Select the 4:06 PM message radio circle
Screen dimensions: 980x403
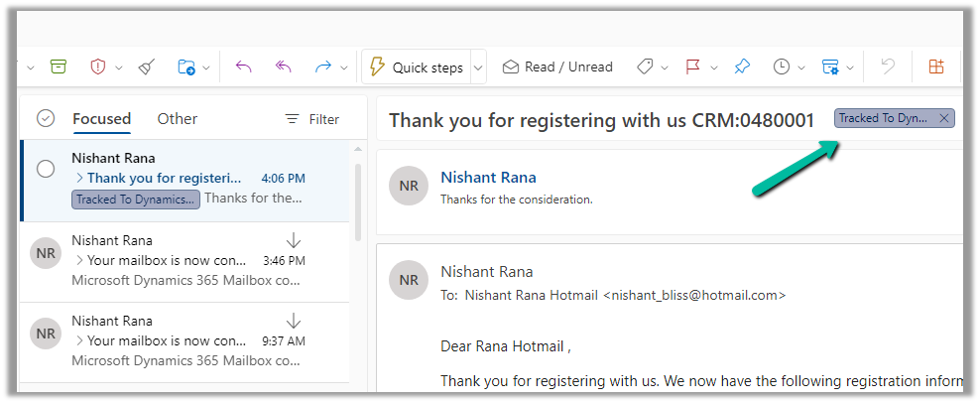[46, 169]
